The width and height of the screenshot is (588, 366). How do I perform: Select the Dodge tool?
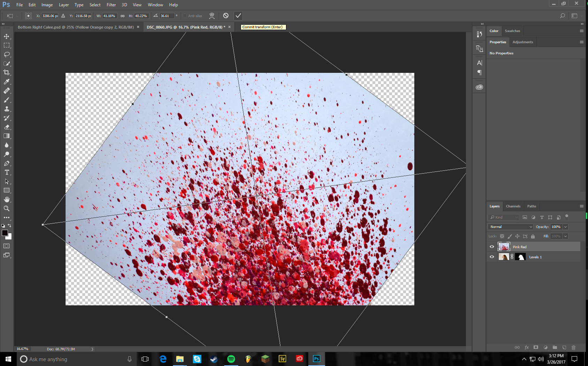pyautogui.click(x=7, y=154)
